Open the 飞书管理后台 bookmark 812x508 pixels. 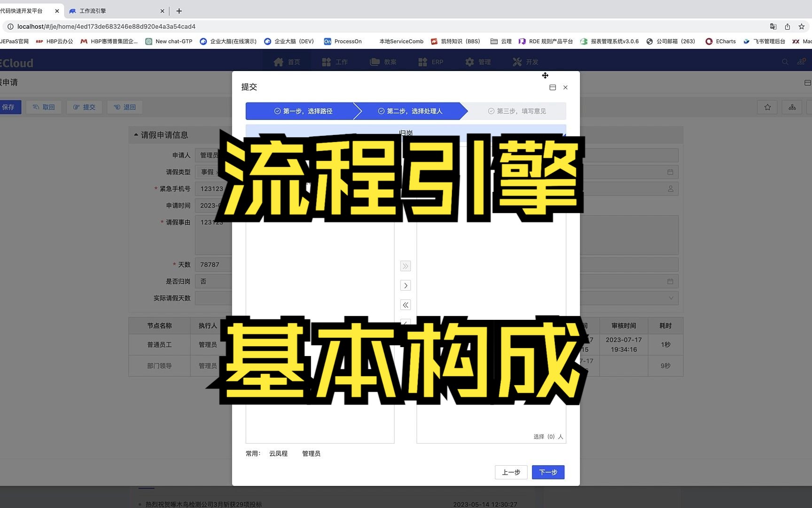[x=764, y=41]
